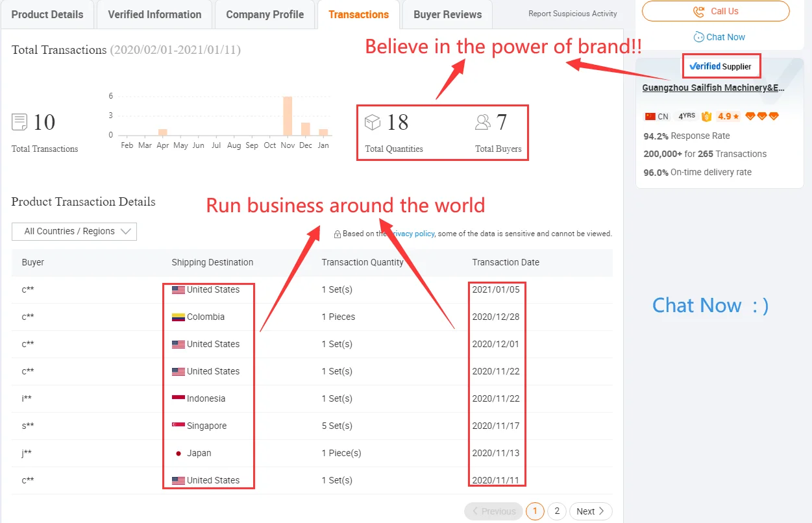Select page 2 of transactions
Viewport: 812px width, 523px height.
click(x=557, y=511)
